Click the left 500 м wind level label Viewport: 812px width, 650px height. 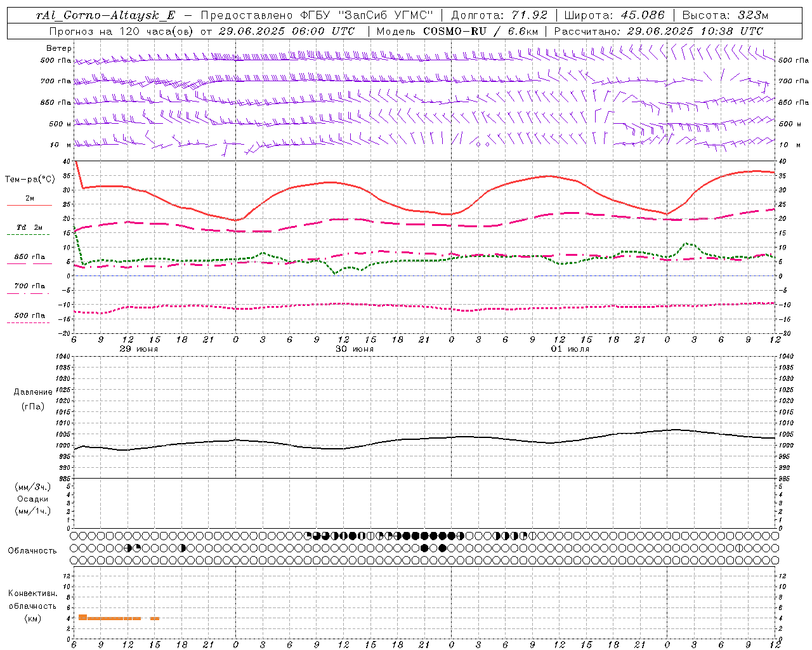point(60,124)
